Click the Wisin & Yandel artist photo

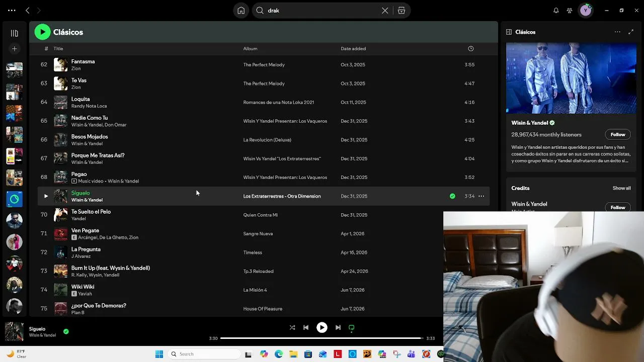[571, 78]
